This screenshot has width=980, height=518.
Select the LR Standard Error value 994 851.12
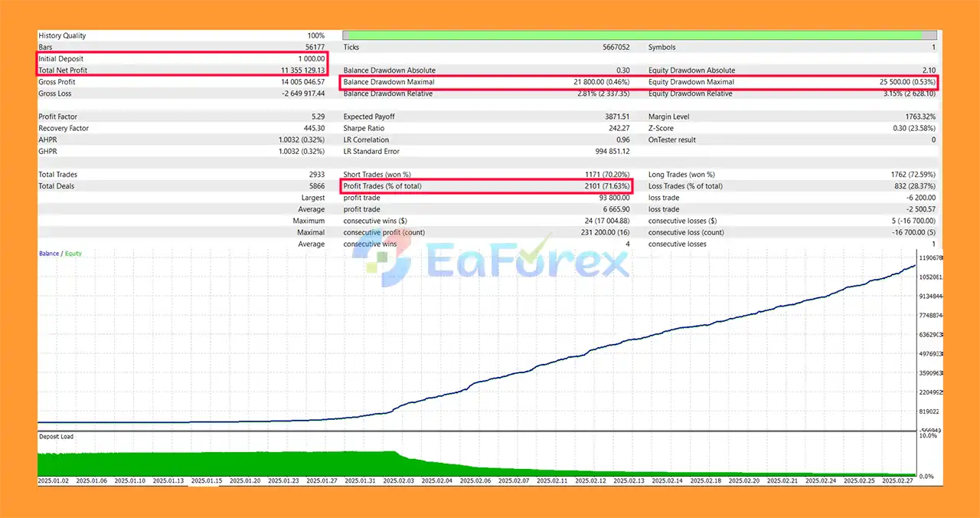[x=611, y=151]
